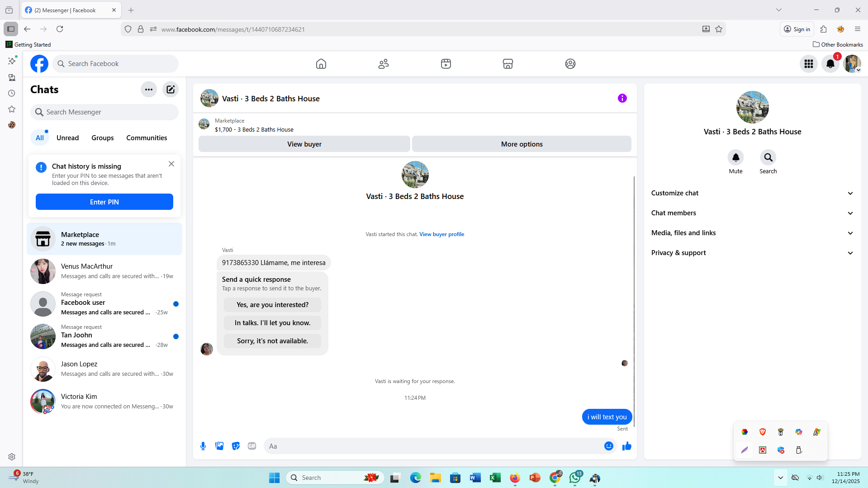Click the Search Messenger field
This screenshot has height=488, width=868.
tap(104, 112)
